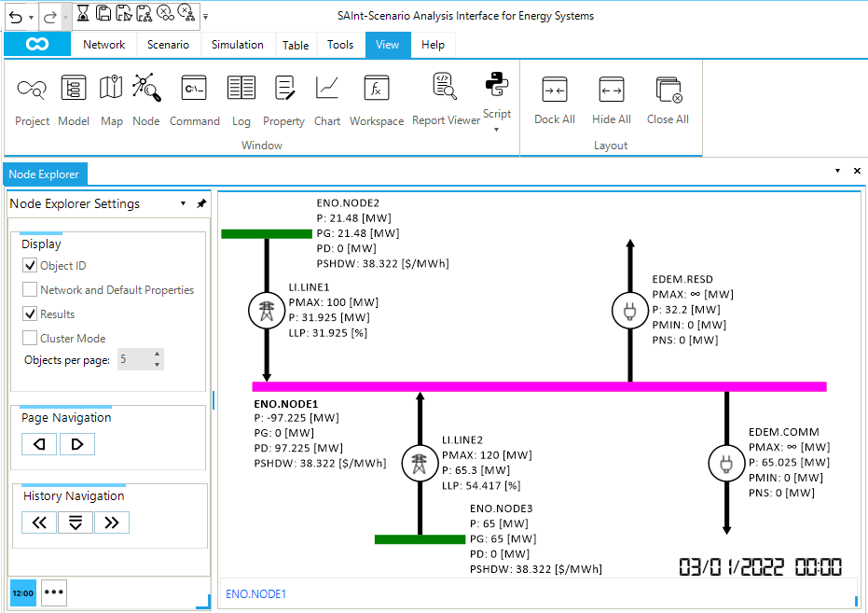868x613 pixels.
Task: Click the close project infinity icon
Action: pos(165,13)
